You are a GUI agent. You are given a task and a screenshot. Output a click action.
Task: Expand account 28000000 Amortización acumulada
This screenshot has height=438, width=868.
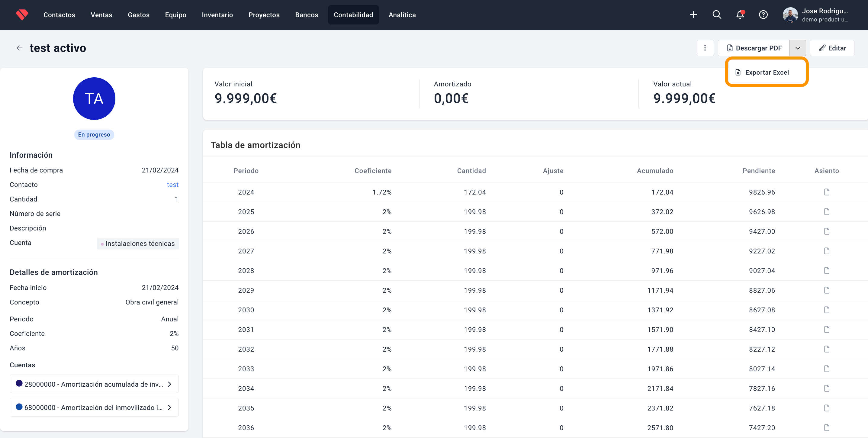(x=94, y=384)
